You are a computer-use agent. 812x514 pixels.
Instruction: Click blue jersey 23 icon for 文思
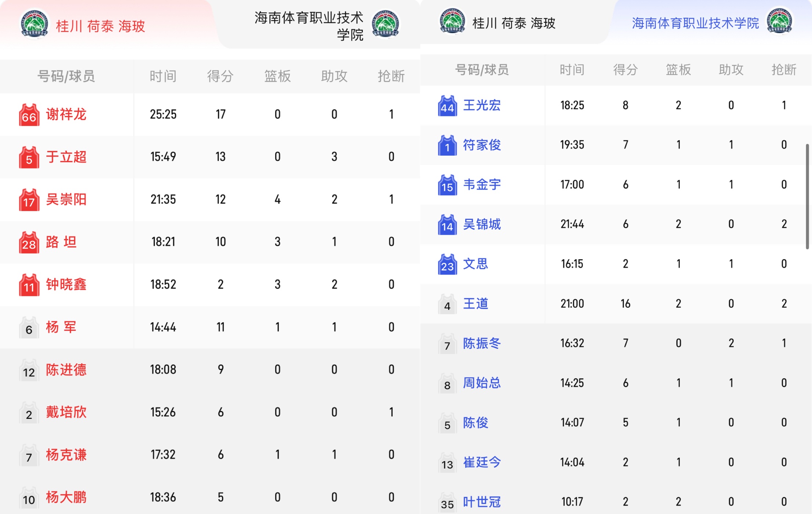[x=447, y=264]
